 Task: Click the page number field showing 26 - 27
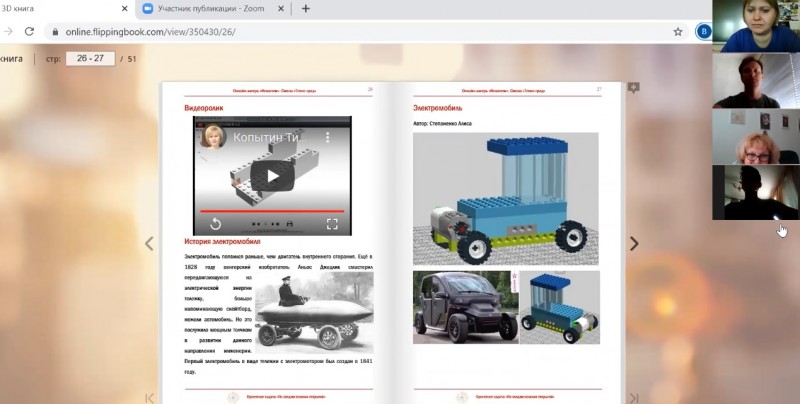tap(90, 58)
